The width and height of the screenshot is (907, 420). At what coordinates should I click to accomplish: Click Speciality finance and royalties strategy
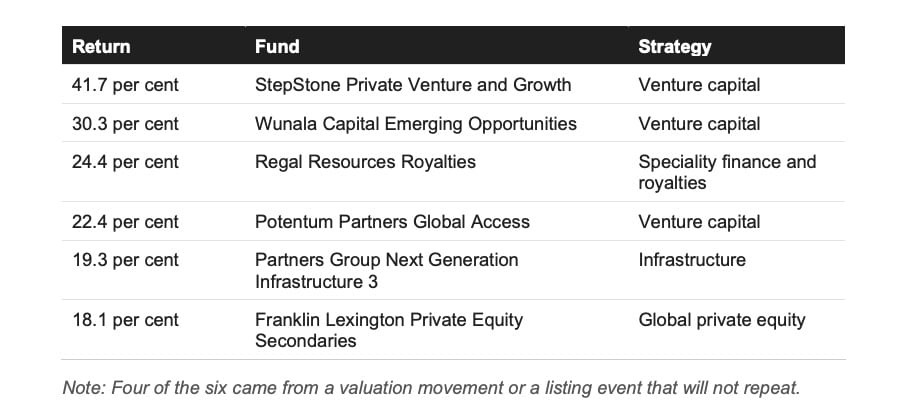coord(727,172)
